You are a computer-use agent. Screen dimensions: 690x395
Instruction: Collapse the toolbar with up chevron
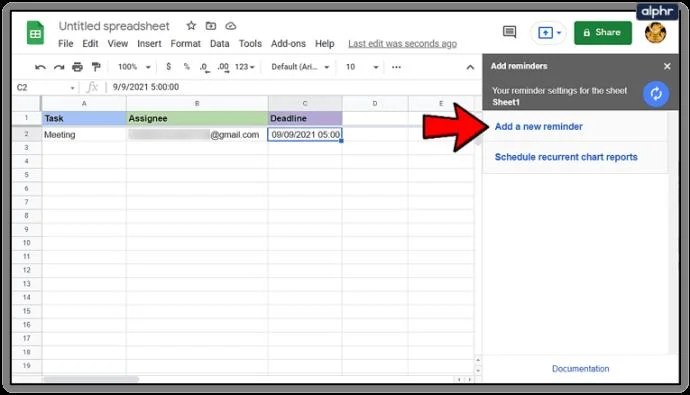pos(470,67)
